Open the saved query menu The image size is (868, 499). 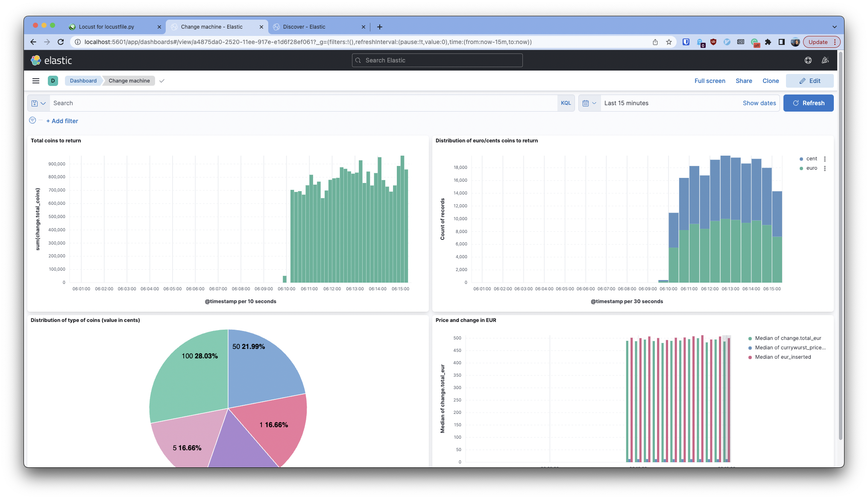point(38,103)
